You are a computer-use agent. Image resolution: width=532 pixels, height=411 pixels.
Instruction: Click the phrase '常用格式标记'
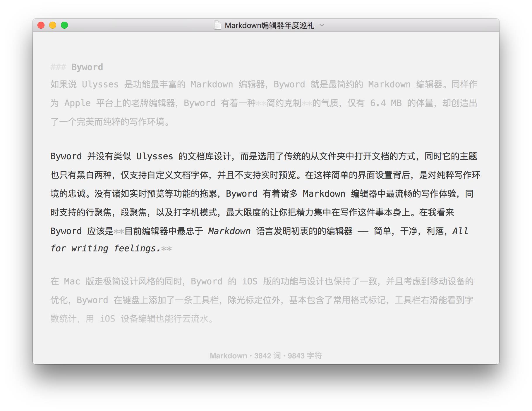point(359,300)
